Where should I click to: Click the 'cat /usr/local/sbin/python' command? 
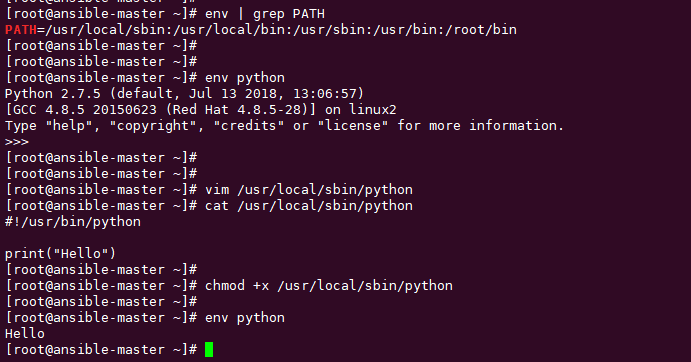point(308,206)
